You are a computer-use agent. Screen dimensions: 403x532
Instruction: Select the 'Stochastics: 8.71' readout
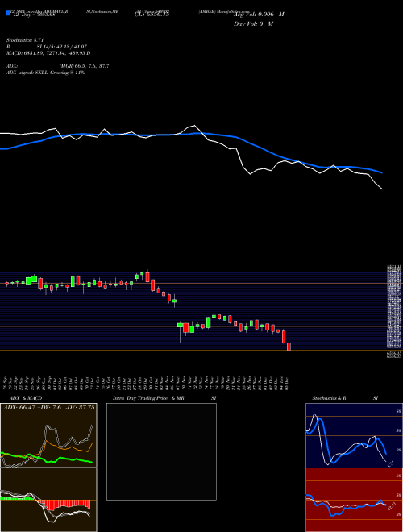(25, 40)
